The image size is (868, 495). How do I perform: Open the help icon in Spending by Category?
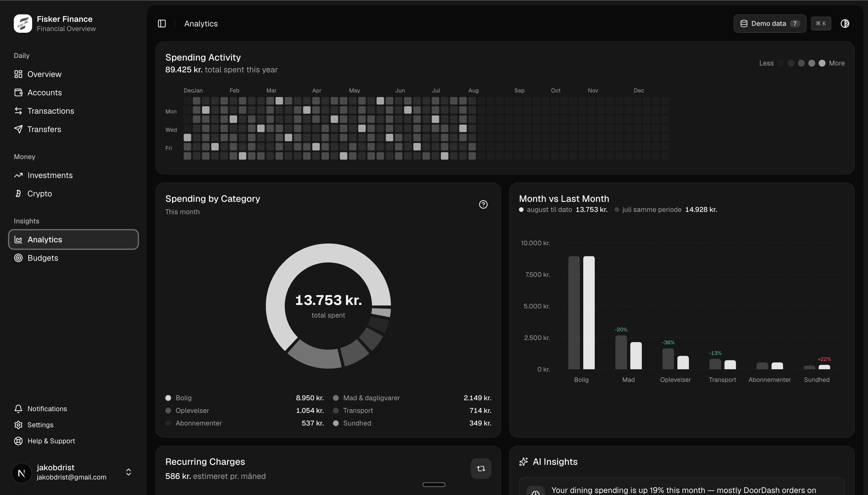[x=483, y=204]
